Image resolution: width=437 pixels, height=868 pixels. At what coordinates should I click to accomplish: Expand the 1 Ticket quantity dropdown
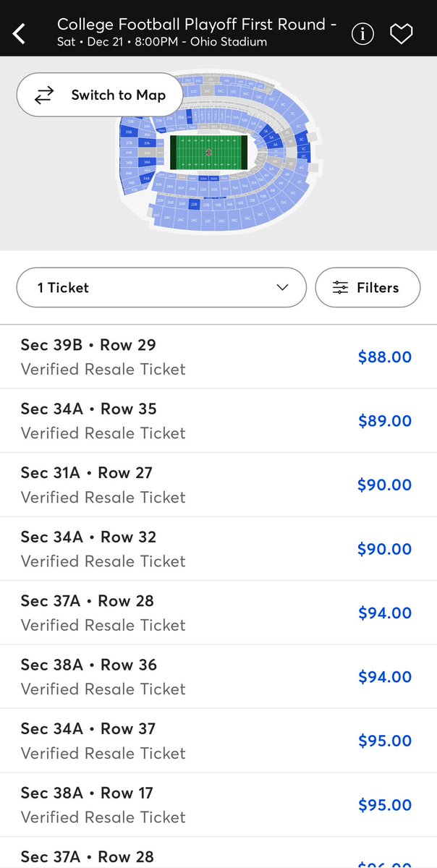click(161, 288)
